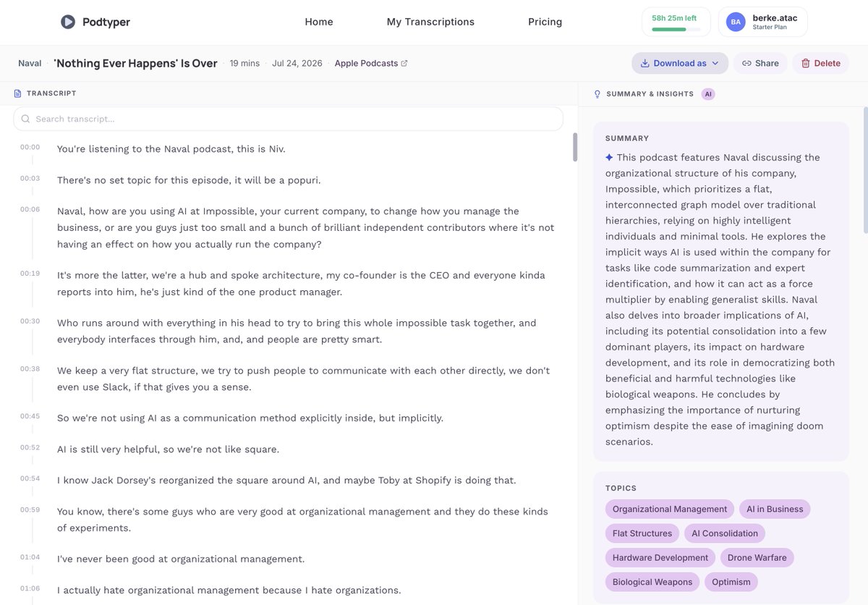Click the magnifier icon in transcript search
This screenshot has width=868, height=605.
26,119
